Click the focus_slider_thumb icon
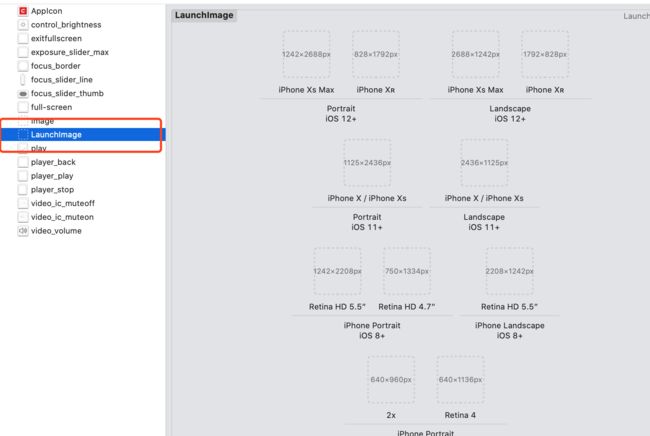Viewport: 650px width, 436px height. click(23, 94)
